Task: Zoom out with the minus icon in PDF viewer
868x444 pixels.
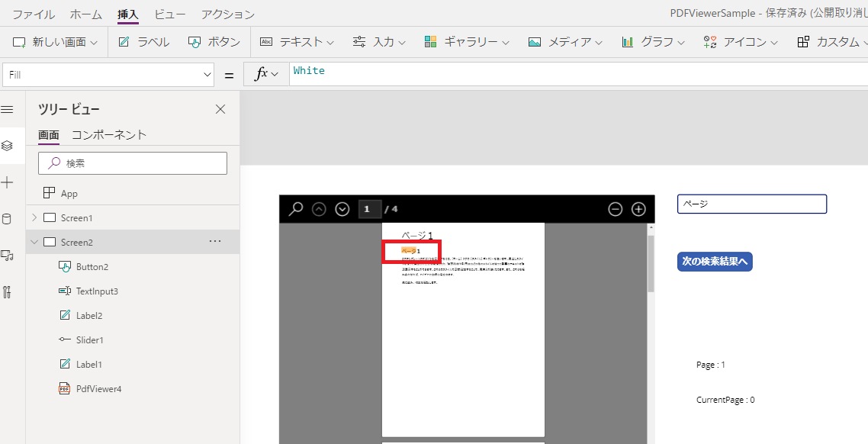Action: click(x=615, y=208)
